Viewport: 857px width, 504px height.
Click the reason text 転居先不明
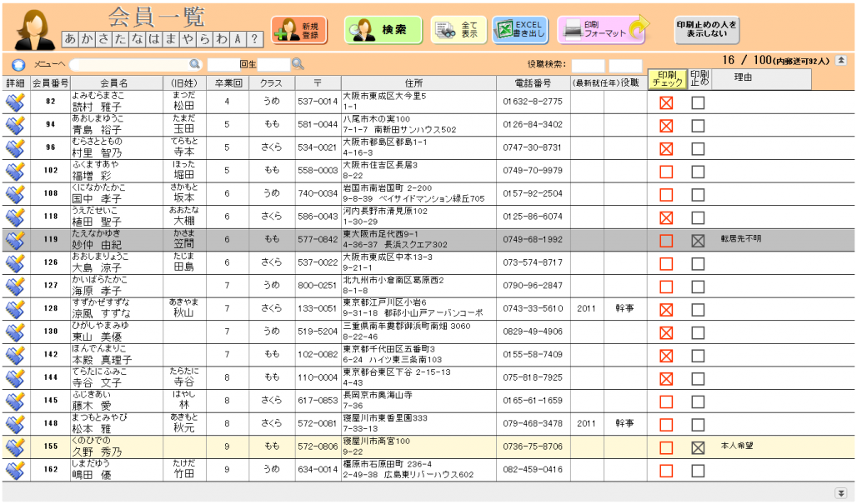click(740, 238)
